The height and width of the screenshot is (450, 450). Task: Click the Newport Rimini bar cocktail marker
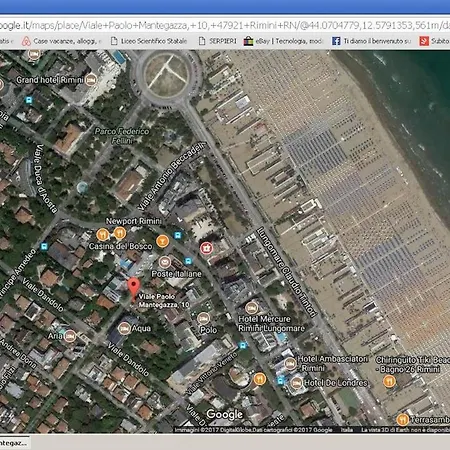click(162, 241)
